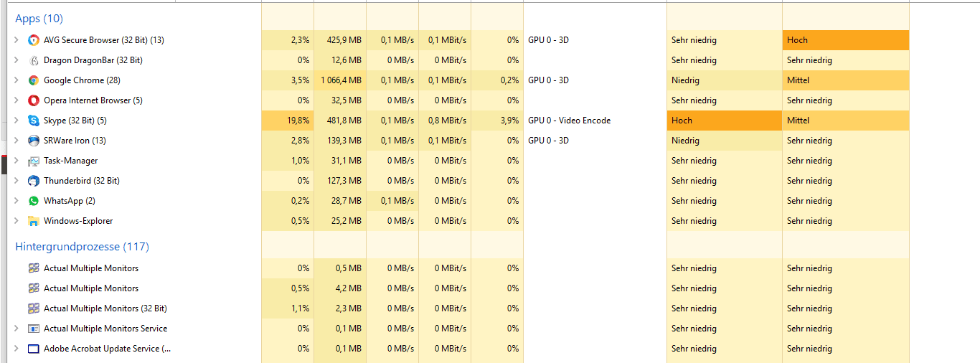Click the 4,2 MB Actual Multiple Monitors value

349,288
